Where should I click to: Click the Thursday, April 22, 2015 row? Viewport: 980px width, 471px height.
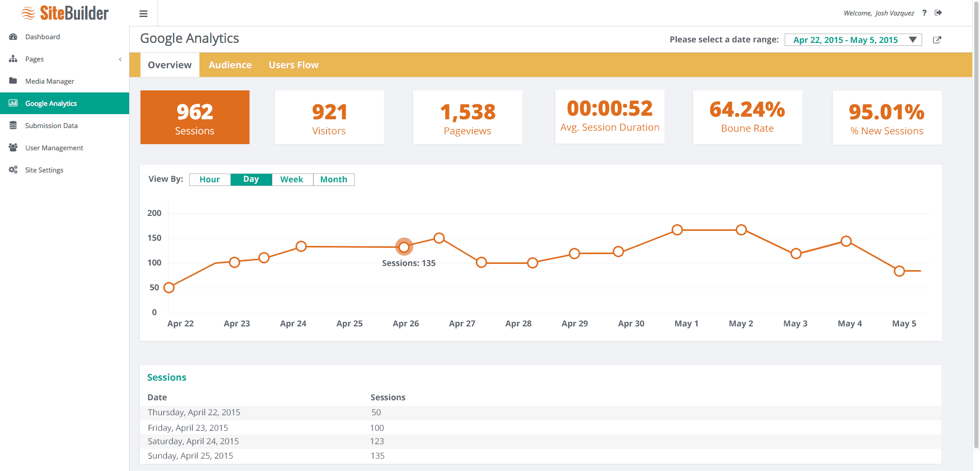(x=540, y=413)
